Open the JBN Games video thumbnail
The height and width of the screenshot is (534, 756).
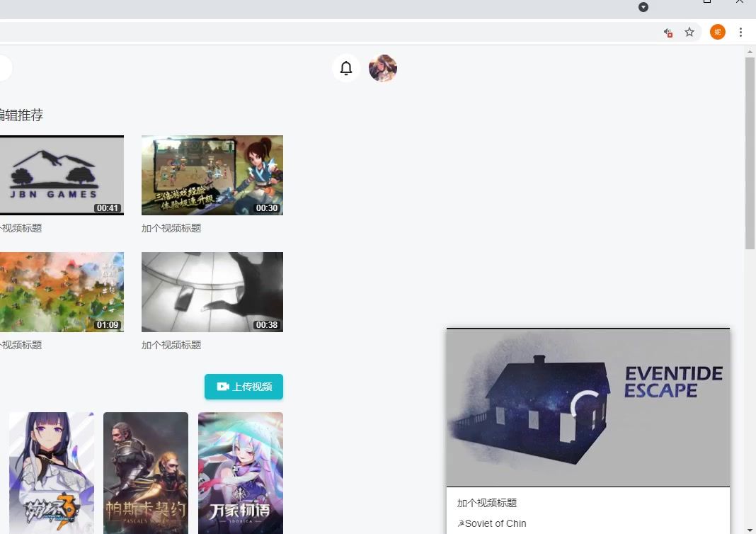click(61, 175)
